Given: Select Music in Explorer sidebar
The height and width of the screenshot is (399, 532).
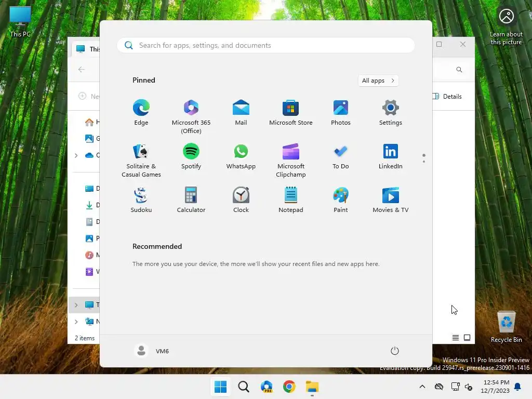Looking at the screenshot, I should click(x=91, y=255).
